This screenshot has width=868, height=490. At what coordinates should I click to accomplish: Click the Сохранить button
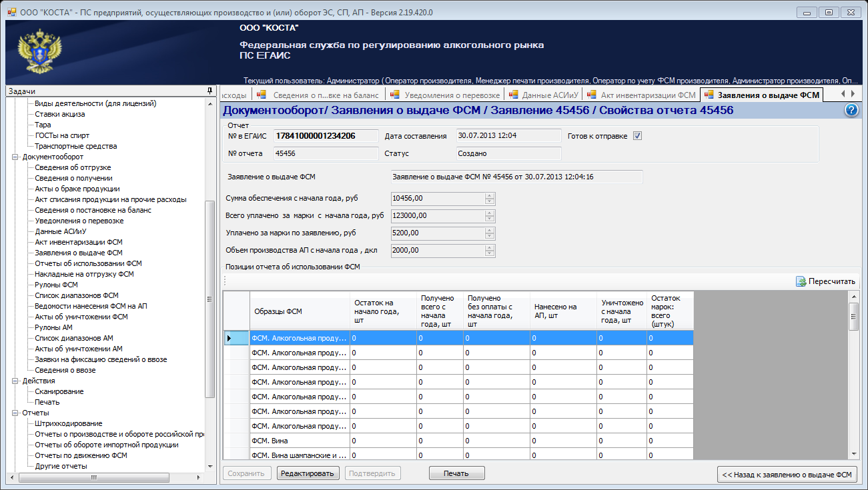click(x=247, y=473)
